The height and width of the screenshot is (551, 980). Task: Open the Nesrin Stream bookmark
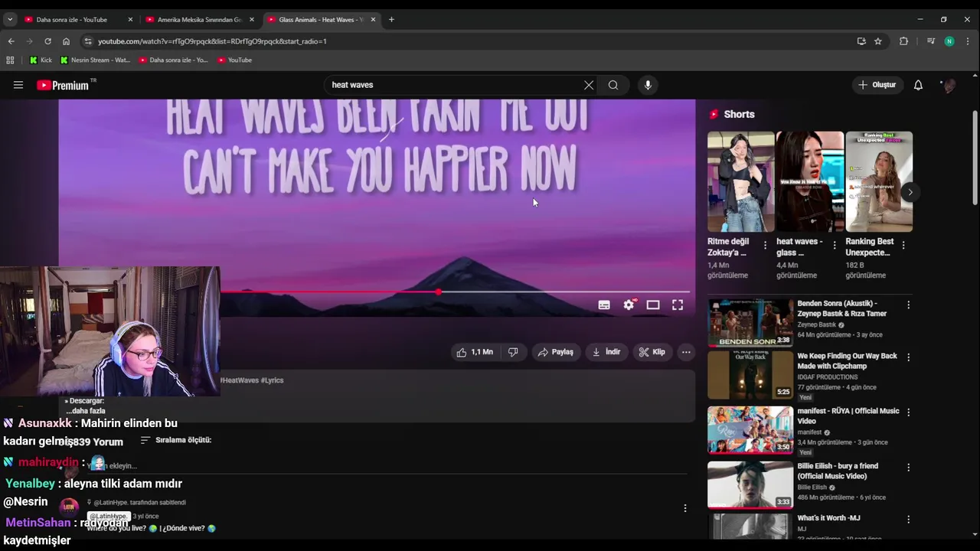click(96, 60)
